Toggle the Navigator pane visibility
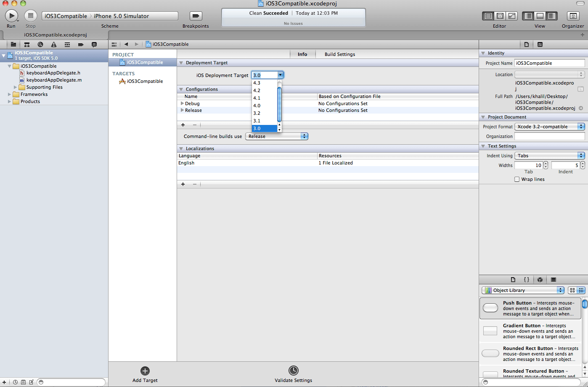The image size is (588, 387). [528, 16]
